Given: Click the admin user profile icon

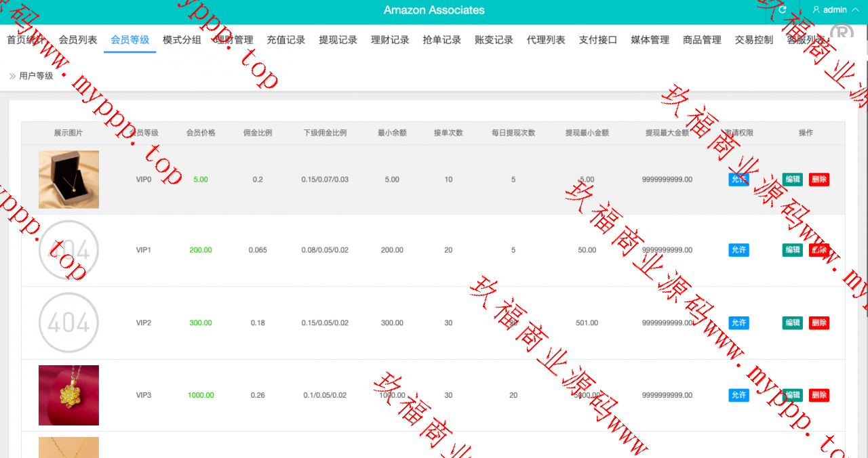Looking at the screenshot, I should point(816,10).
